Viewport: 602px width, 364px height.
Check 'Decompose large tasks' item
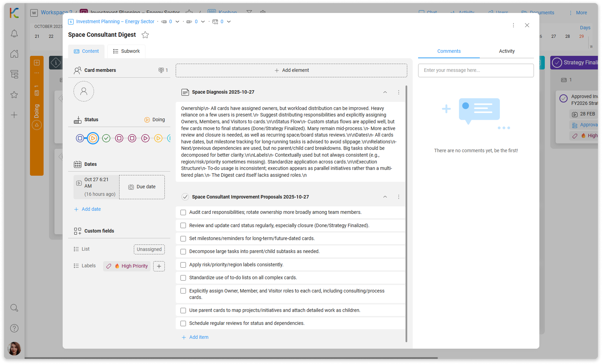pos(183,252)
